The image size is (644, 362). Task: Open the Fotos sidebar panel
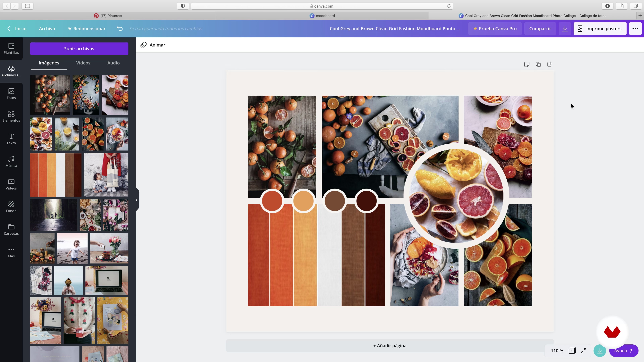click(x=11, y=94)
